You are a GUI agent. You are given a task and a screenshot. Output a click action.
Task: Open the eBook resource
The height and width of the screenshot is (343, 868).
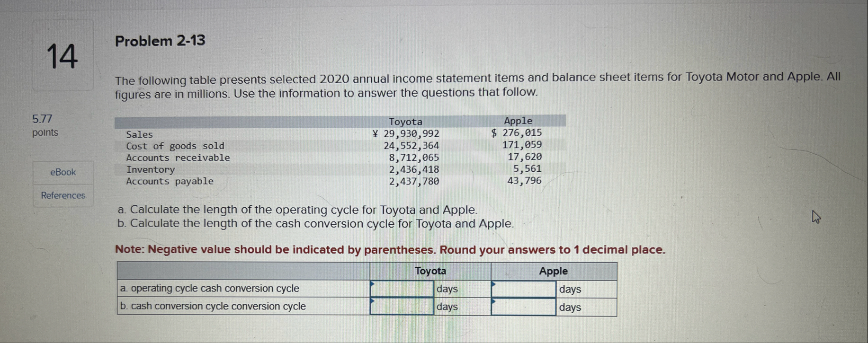[63, 172]
